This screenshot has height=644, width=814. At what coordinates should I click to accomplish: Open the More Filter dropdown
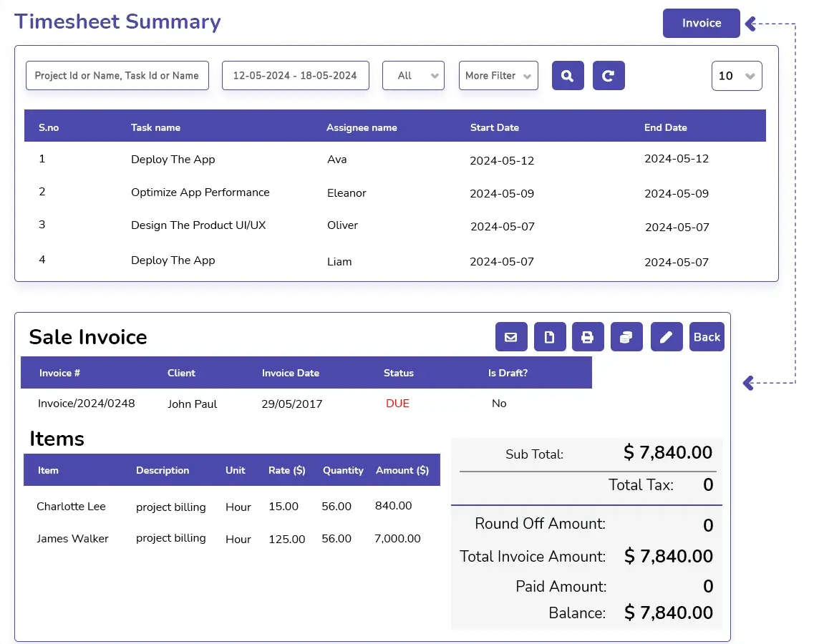(x=498, y=76)
